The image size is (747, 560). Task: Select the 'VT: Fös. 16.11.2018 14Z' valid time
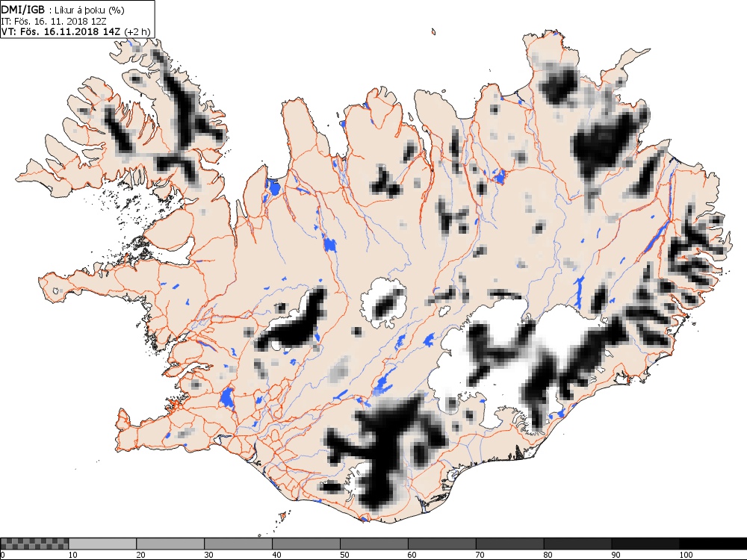coord(61,32)
